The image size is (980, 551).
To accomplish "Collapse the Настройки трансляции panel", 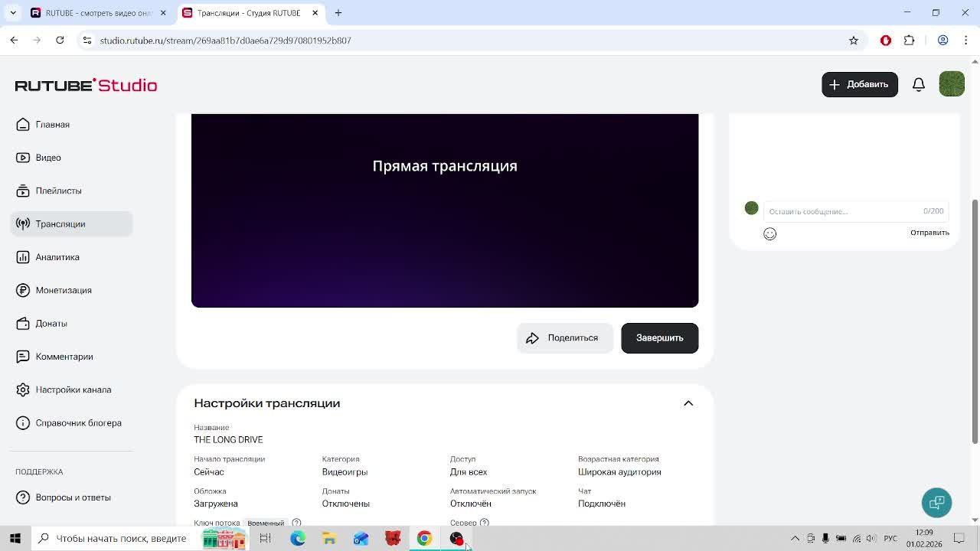I will point(688,403).
